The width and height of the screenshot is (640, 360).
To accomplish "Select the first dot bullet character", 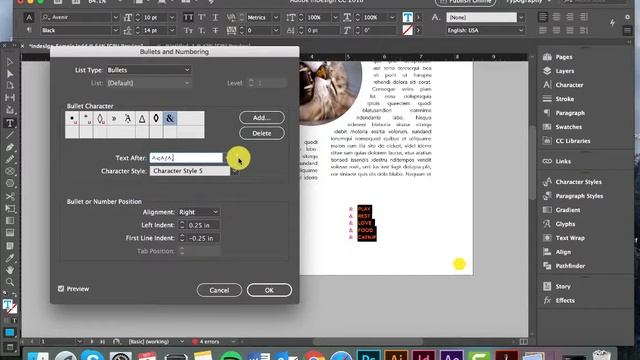I will pos(72,119).
